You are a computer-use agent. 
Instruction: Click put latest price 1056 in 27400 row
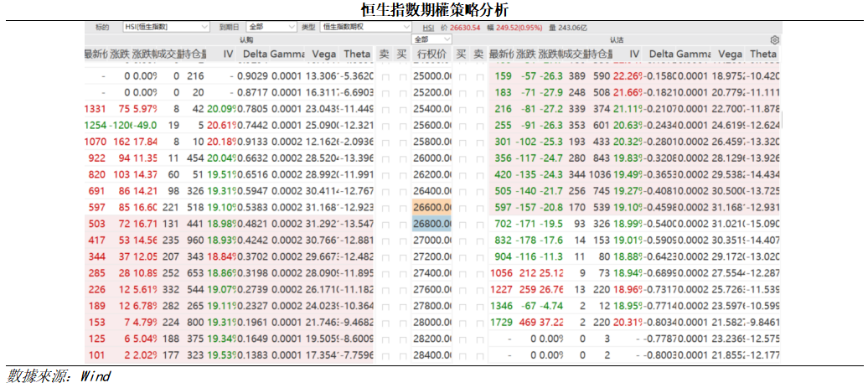pos(502,272)
